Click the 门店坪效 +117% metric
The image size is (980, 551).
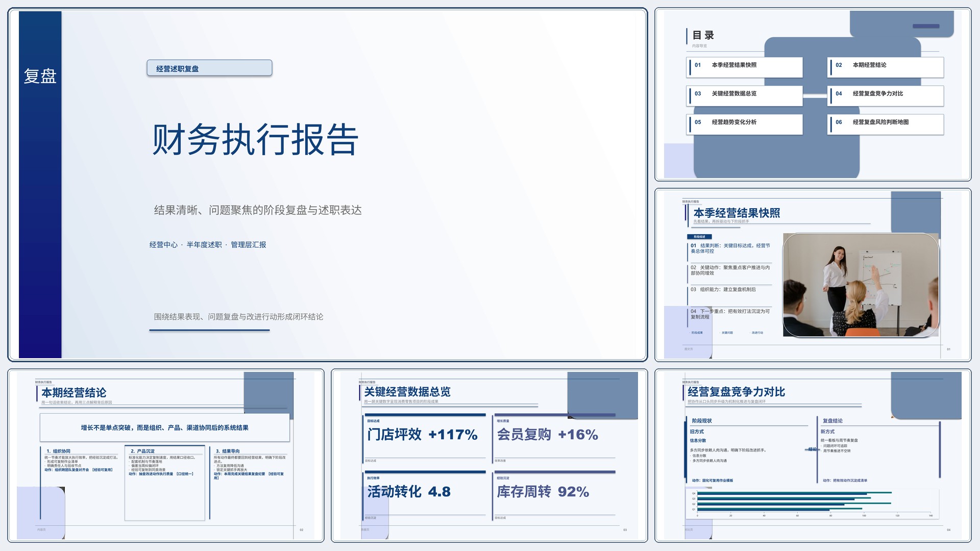pos(423,435)
